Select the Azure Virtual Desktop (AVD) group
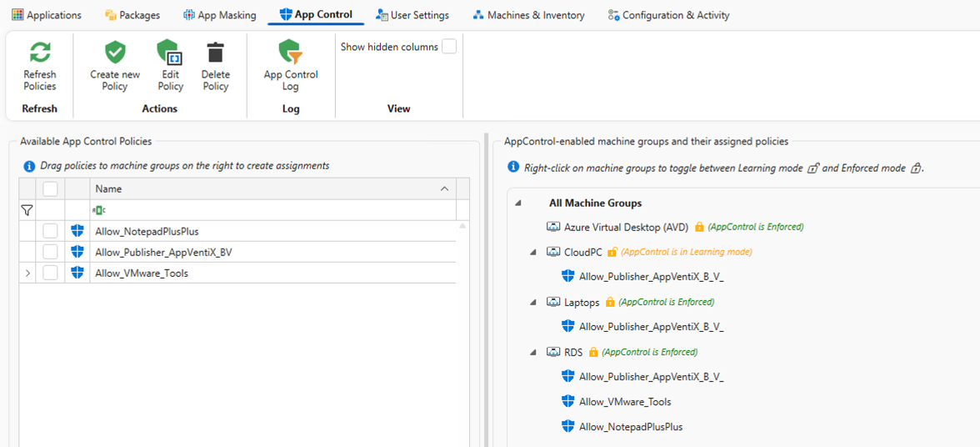980x447 pixels. click(x=624, y=227)
